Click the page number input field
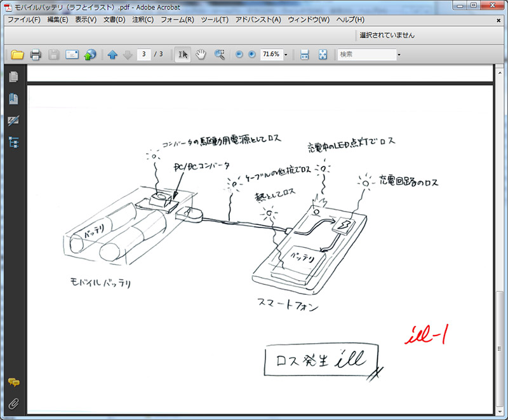The image size is (508, 420). click(145, 55)
